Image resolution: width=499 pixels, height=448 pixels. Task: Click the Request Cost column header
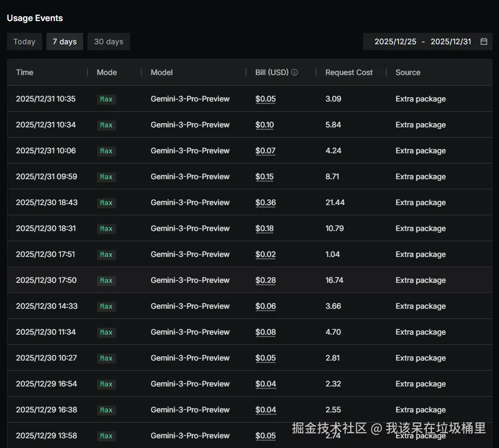coord(348,72)
